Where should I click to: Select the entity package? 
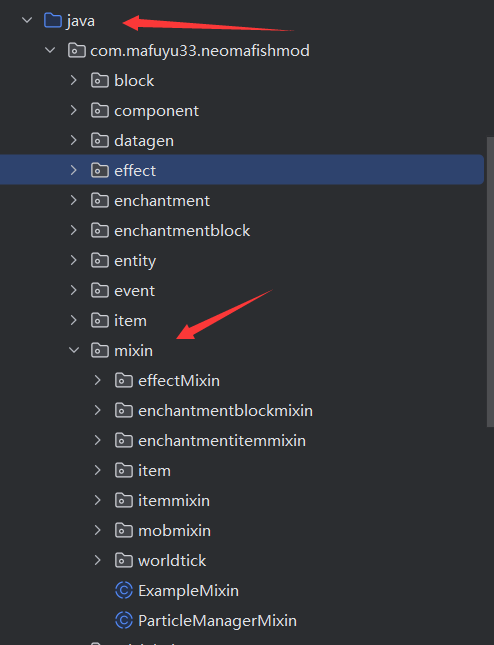click(x=135, y=261)
